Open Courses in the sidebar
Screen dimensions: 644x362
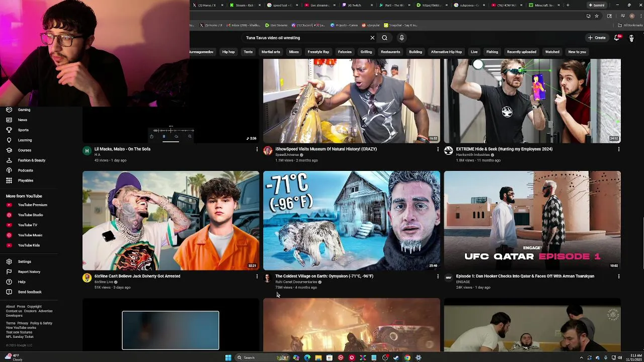click(24, 150)
